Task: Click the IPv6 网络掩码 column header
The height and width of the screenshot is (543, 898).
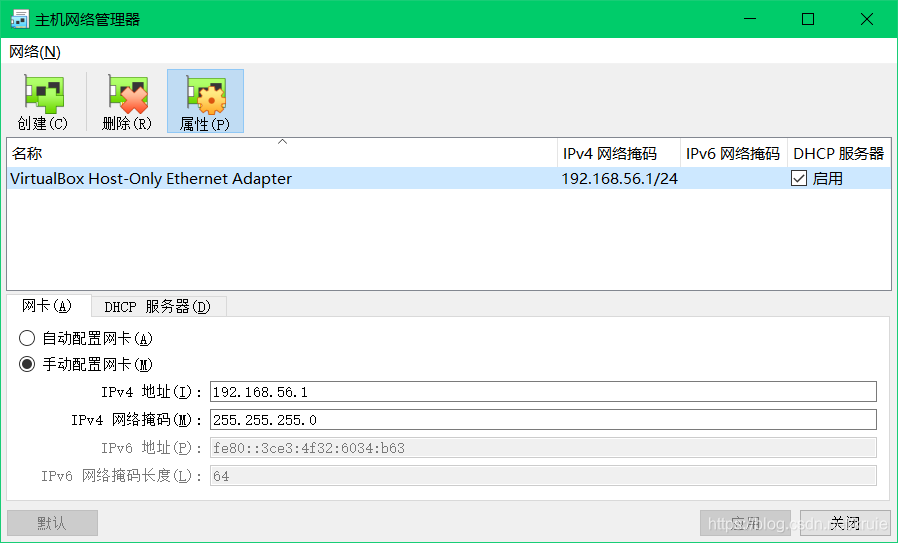Action: coord(734,153)
